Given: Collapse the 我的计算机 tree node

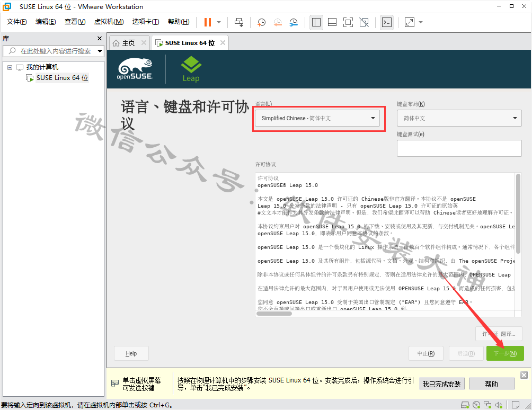Looking at the screenshot, I should (10, 67).
